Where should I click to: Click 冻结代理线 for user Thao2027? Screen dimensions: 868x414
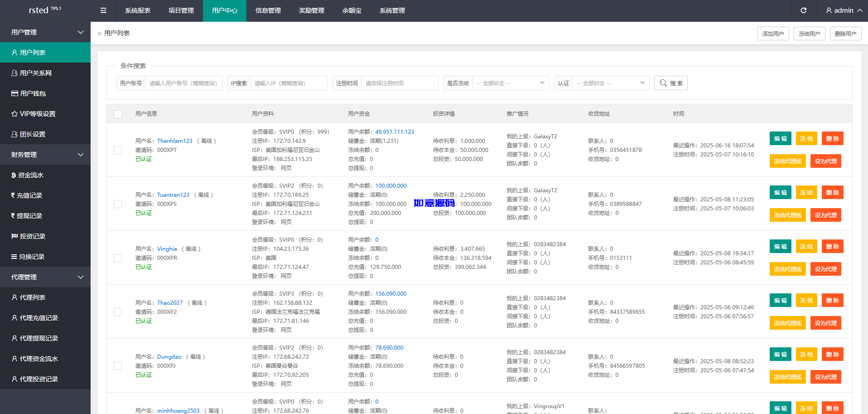(x=788, y=323)
